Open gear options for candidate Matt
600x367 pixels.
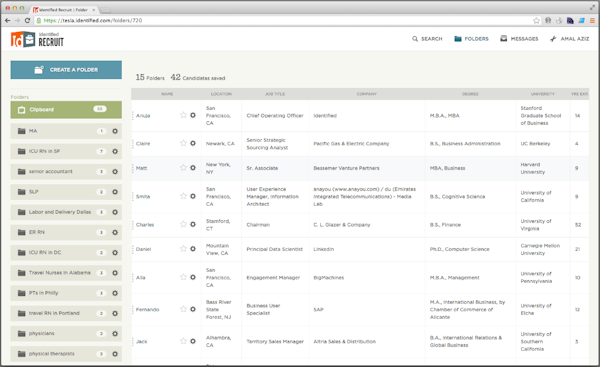193,168
